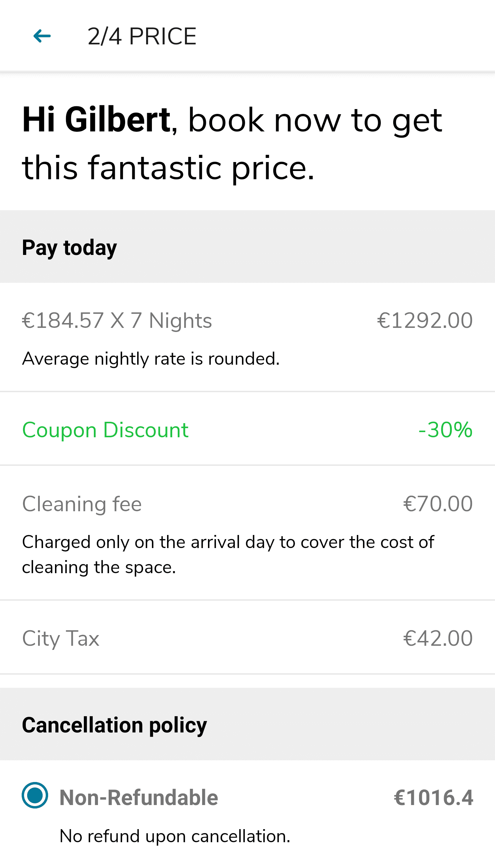The image size is (495, 868).
Task: Click the Cancellation policy section header
Action: pos(114,725)
